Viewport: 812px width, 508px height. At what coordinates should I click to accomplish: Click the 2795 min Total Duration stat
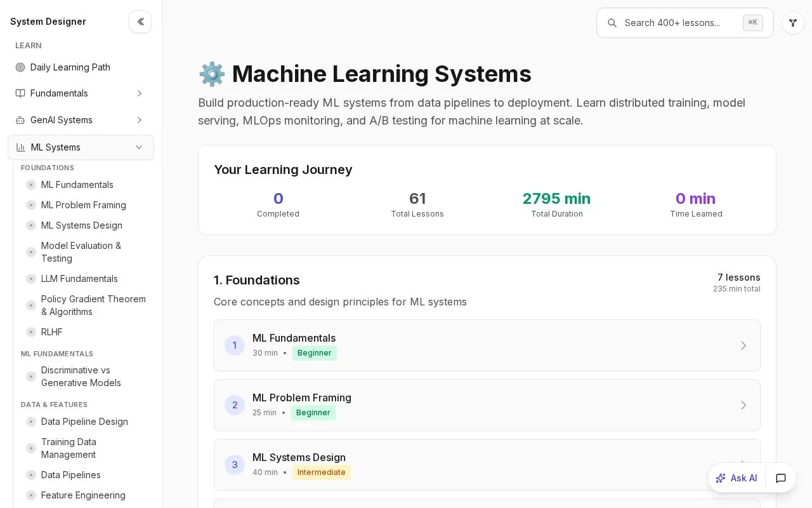[557, 204]
